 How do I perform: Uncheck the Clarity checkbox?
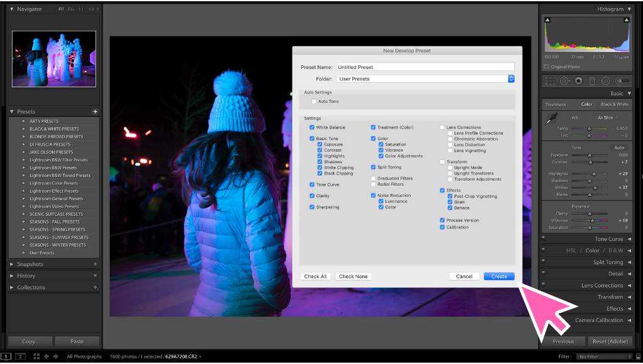[x=312, y=196]
